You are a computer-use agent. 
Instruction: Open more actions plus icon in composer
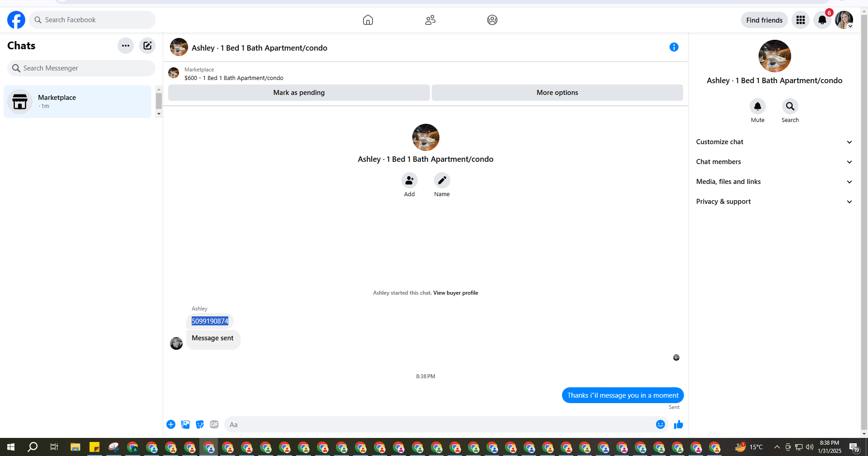point(171,424)
